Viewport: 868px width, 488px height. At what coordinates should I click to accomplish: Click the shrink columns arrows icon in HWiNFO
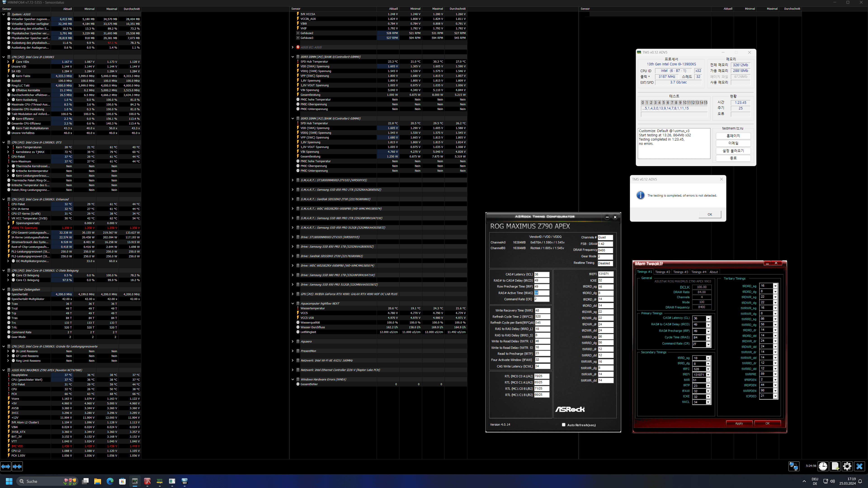[17, 467]
